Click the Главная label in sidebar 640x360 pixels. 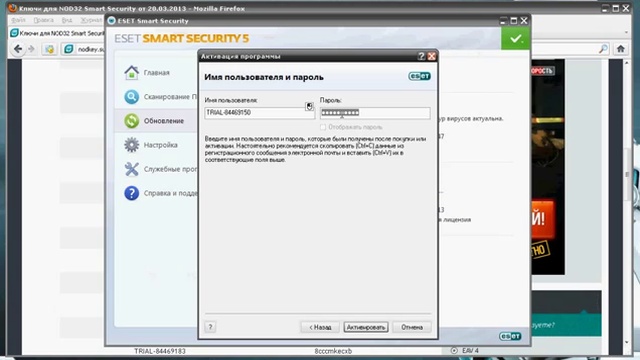point(156,73)
